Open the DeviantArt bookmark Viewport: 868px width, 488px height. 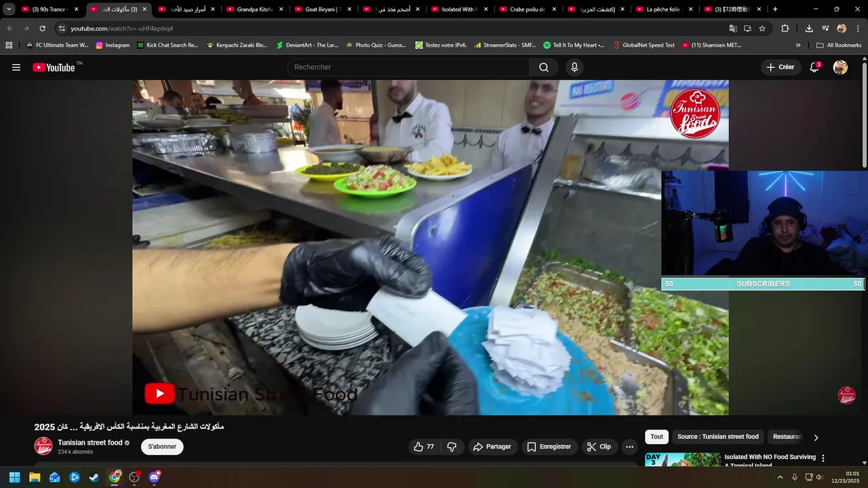coord(307,45)
